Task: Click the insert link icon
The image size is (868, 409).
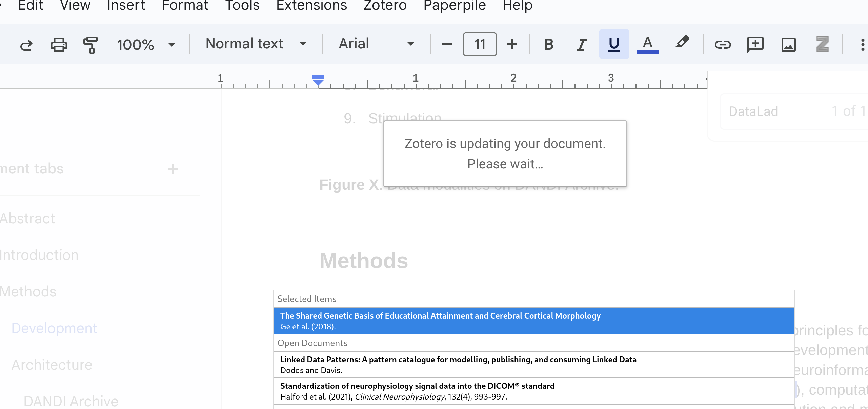Action: [x=722, y=44]
